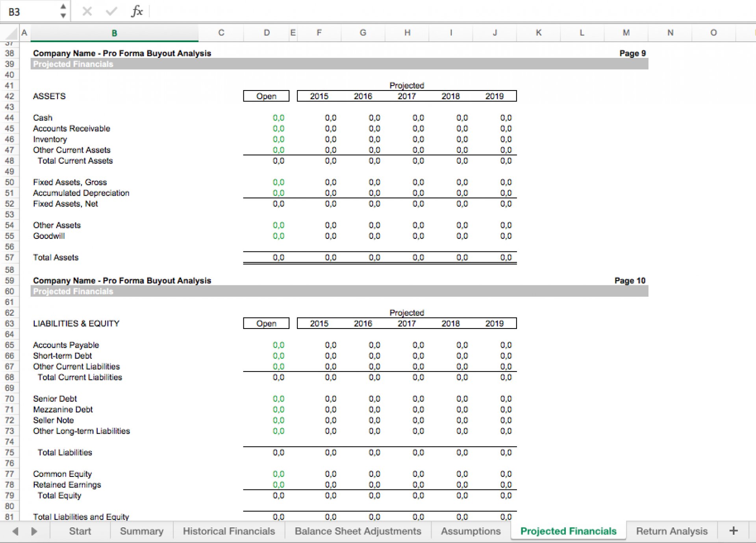The width and height of the screenshot is (756, 543).
Task: Click the '2019' header in Liabilities table
Action: point(494,323)
